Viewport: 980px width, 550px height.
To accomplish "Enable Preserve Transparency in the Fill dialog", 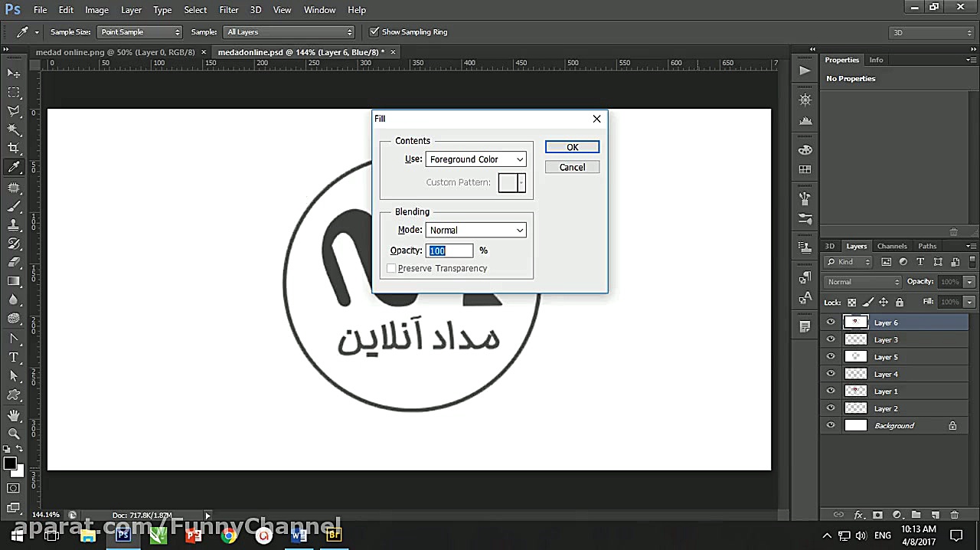I will coord(391,268).
